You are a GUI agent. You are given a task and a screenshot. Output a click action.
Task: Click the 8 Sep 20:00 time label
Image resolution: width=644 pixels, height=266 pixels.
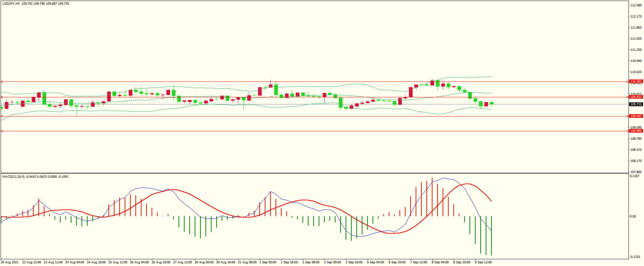click(462, 262)
